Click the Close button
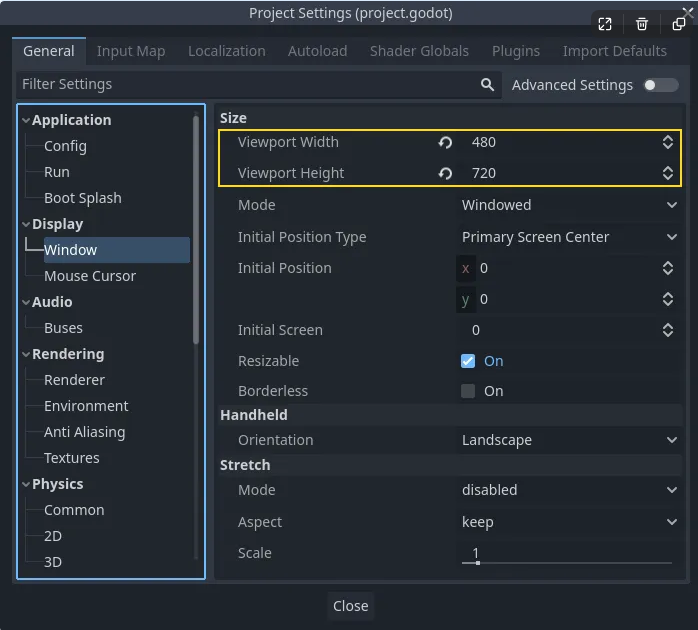 (x=351, y=606)
